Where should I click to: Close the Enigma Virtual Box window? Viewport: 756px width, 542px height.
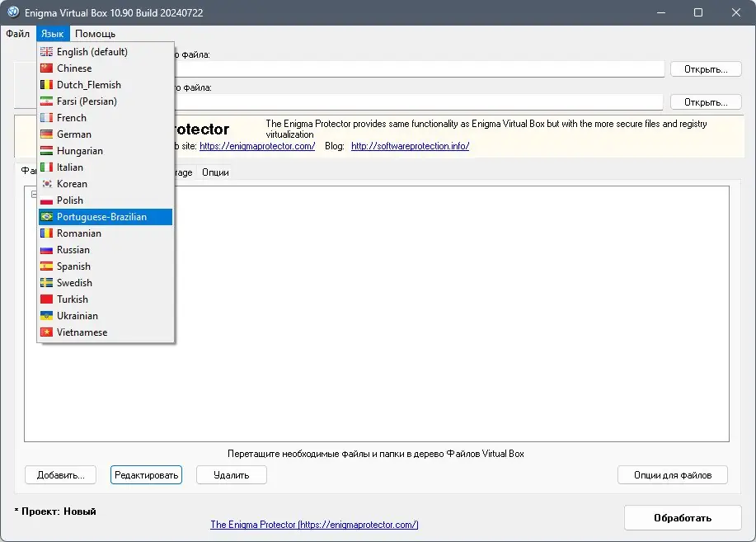coord(735,12)
